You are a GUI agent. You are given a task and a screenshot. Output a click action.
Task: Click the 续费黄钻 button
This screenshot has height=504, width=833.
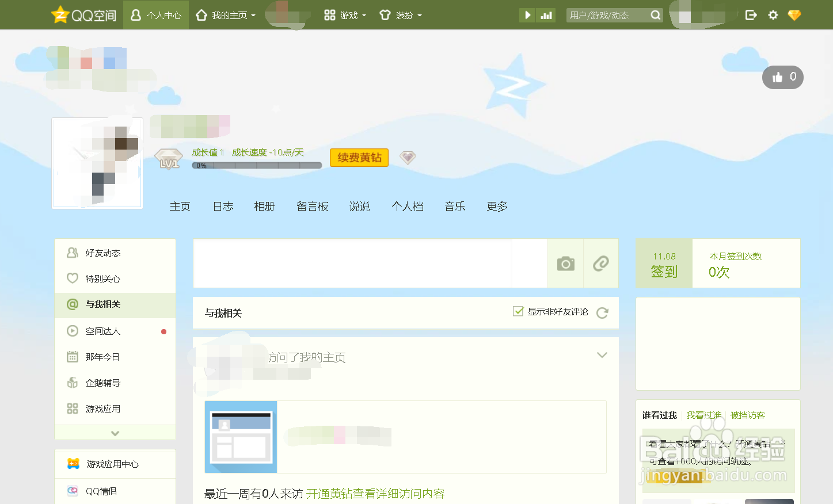pos(359,157)
